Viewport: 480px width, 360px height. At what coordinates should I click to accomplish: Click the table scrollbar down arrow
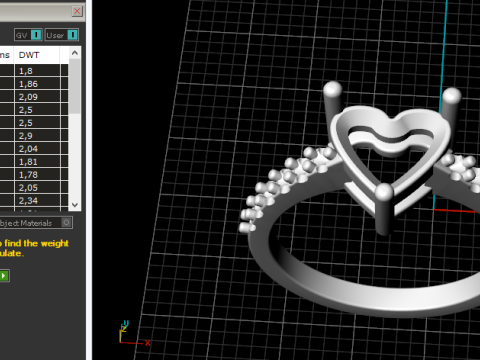pos(75,205)
